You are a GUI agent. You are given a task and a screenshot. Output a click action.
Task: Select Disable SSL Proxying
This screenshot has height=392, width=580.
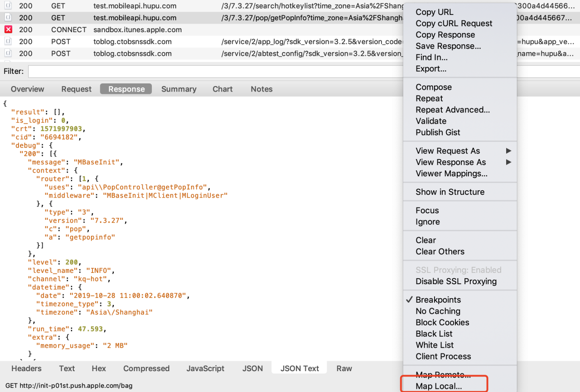click(x=456, y=281)
